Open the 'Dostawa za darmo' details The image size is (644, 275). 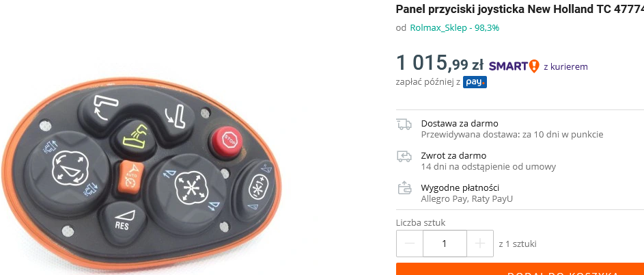(x=460, y=124)
